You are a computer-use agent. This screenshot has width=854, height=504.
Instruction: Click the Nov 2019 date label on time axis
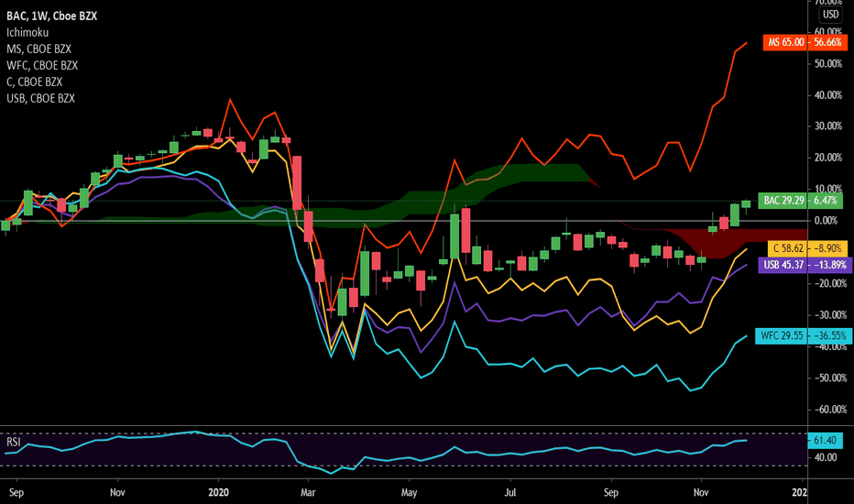(x=117, y=493)
